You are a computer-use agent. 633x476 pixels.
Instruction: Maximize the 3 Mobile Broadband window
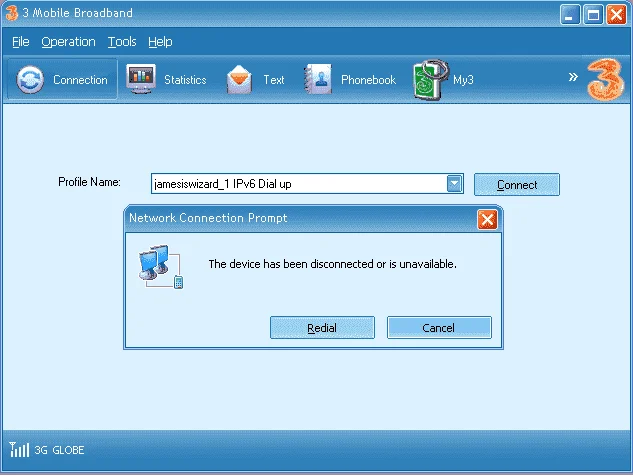pyautogui.click(x=593, y=15)
